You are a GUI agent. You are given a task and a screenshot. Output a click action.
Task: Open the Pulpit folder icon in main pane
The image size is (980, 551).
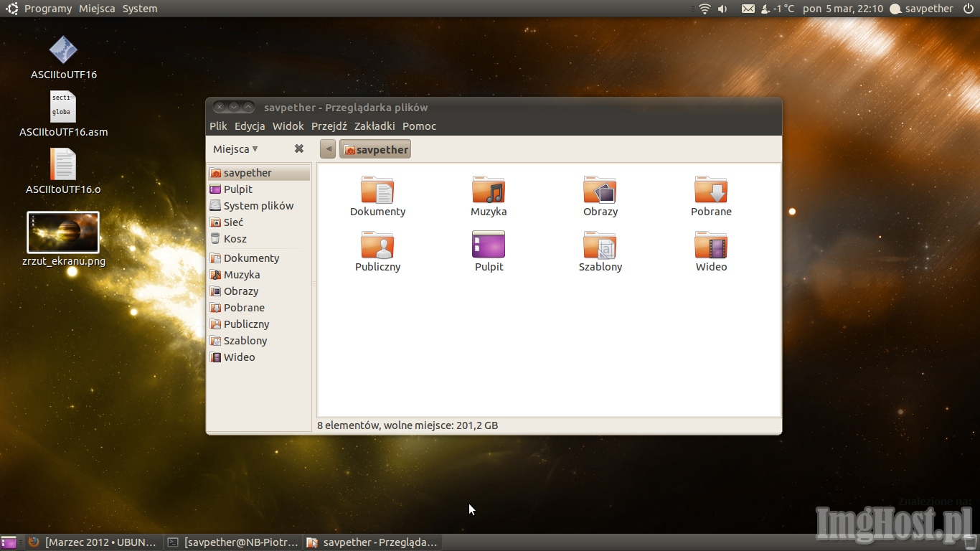(489, 245)
